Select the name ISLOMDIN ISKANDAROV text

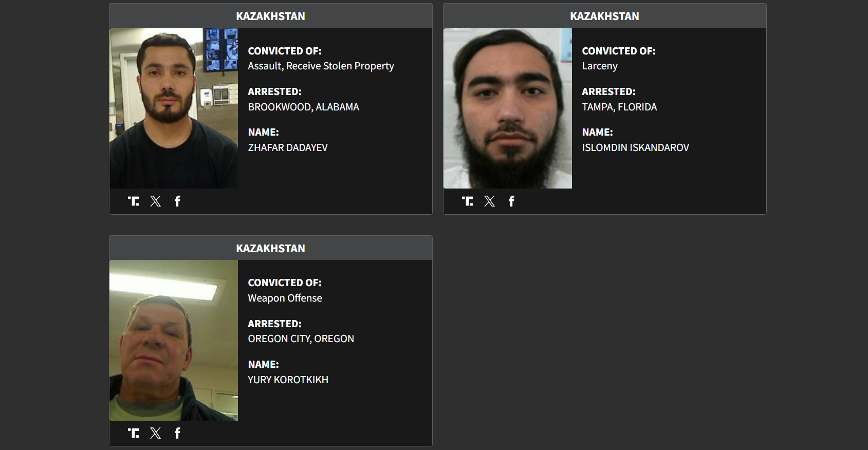[x=635, y=148]
